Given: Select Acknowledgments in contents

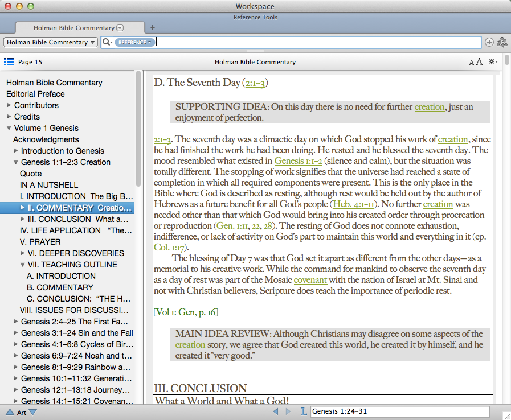Looking at the screenshot, I should pos(46,139).
